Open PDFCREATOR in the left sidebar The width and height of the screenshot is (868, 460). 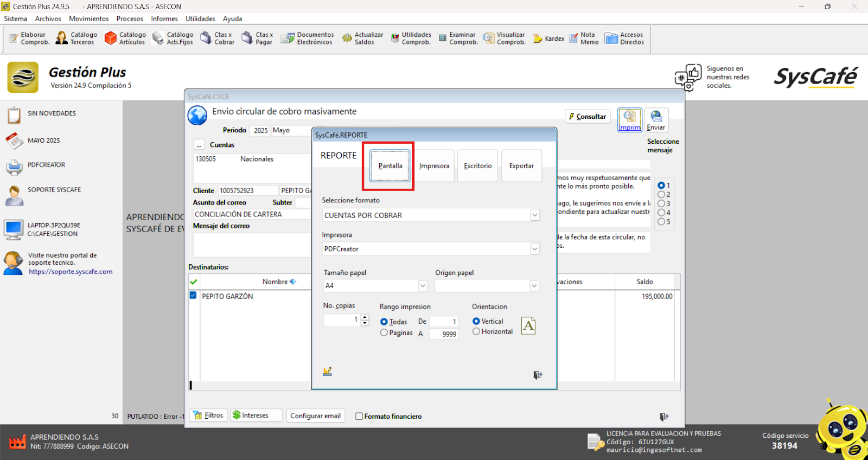(x=46, y=165)
